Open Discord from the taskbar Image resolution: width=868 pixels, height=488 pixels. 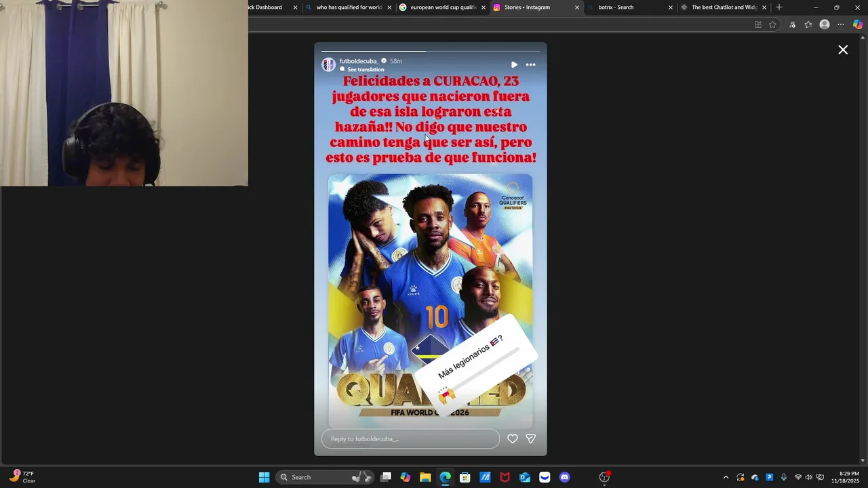click(564, 477)
